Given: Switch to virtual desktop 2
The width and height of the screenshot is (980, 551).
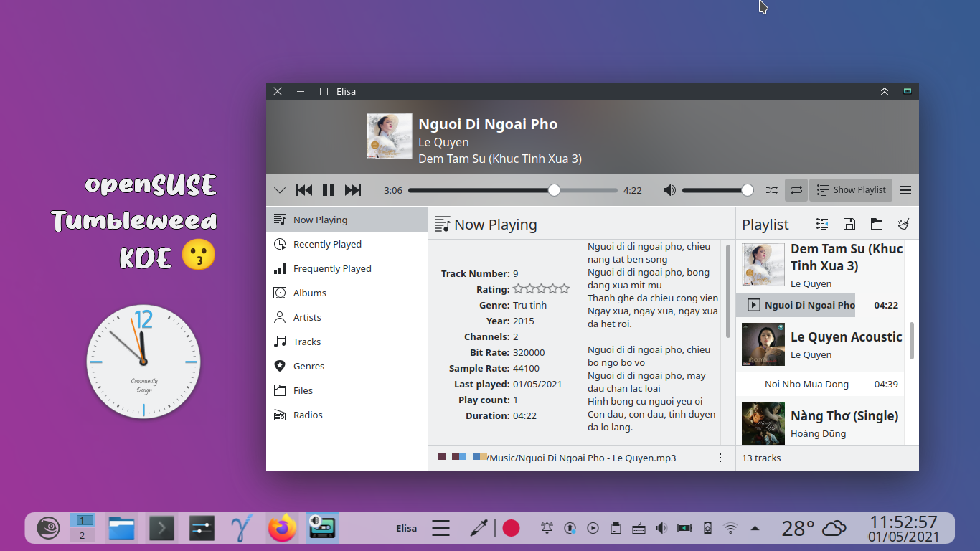Looking at the screenshot, I should (82, 535).
